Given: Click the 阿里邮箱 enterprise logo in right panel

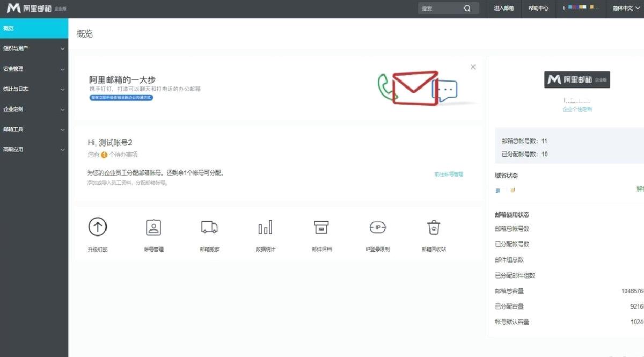Looking at the screenshot, I should [x=577, y=79].
